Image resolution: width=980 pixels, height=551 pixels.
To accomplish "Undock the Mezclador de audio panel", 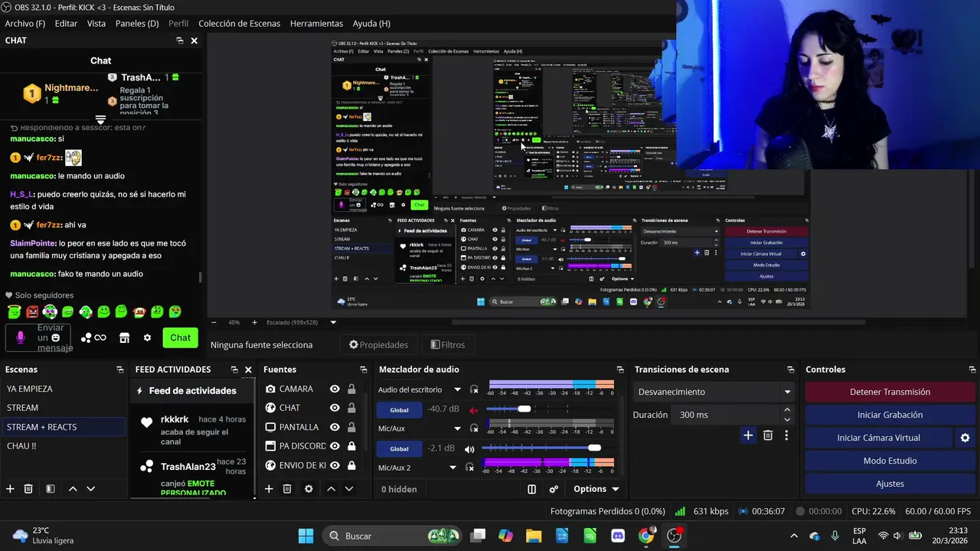I will pyautogui.click(x=620, y=370).
